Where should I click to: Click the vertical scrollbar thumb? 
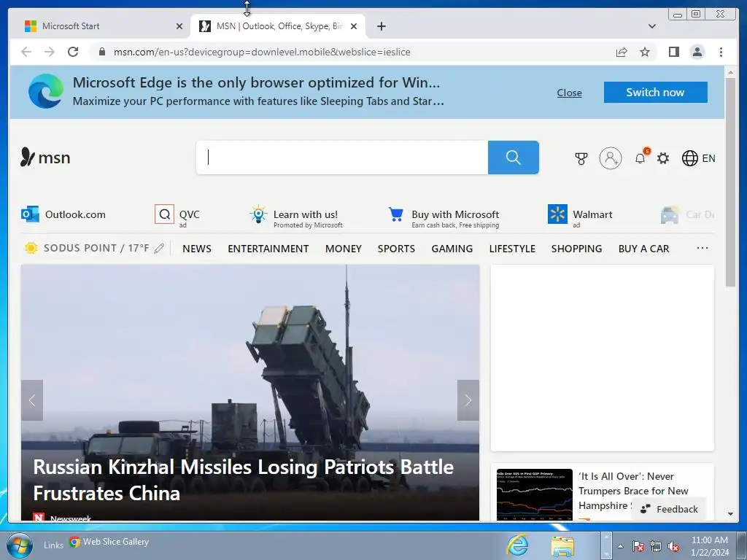(730, 182)
